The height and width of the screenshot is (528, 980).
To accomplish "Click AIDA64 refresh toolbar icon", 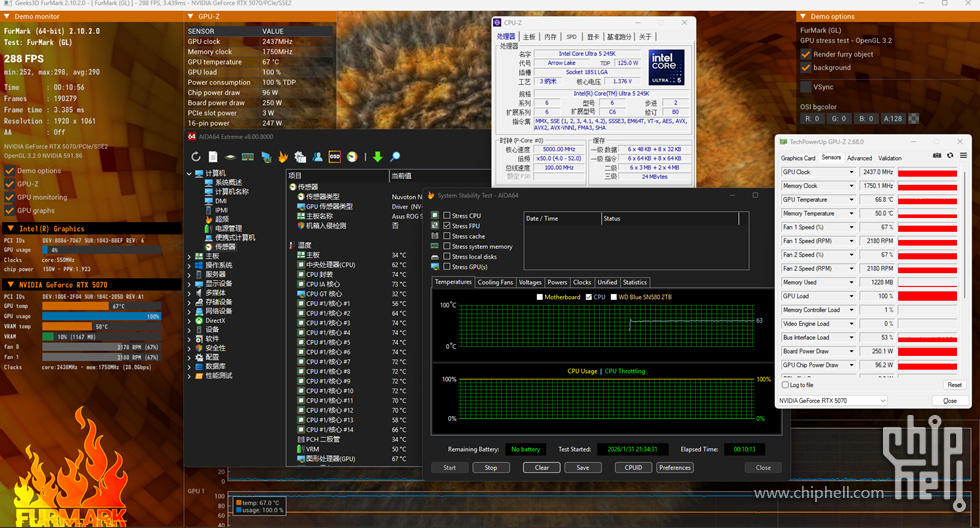I will coord(196,157).
